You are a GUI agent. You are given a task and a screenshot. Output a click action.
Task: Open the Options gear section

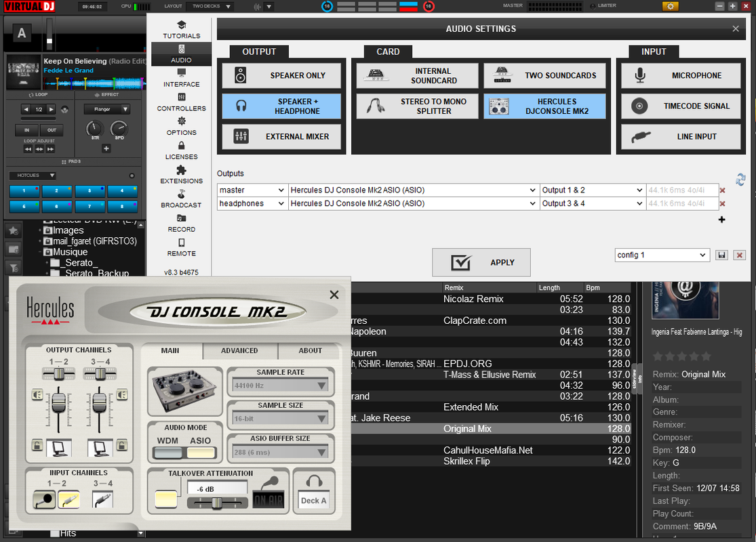point(181,126)
